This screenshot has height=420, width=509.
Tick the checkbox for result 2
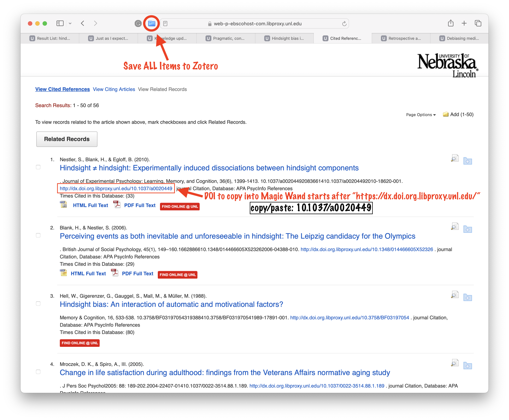tap(38, 235)
